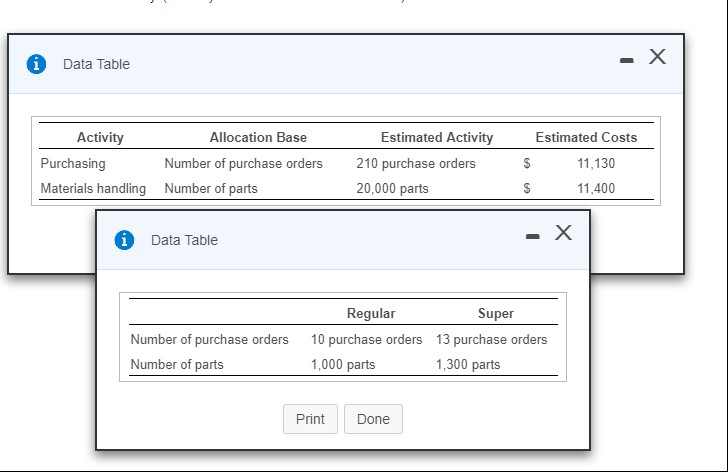This screenshot has height=472, width=728.
Task: Close the front Data Table dialog
Action: [x=564, y=234]
